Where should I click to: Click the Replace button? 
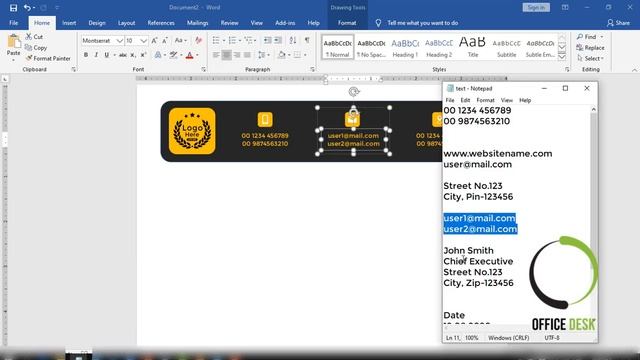tap(591, 47)
